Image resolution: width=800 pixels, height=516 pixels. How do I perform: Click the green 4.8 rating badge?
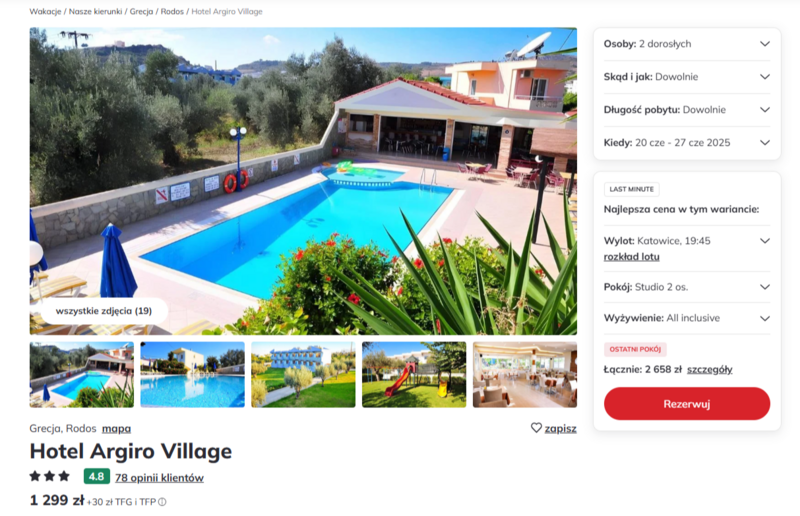[x=96, y=477]
